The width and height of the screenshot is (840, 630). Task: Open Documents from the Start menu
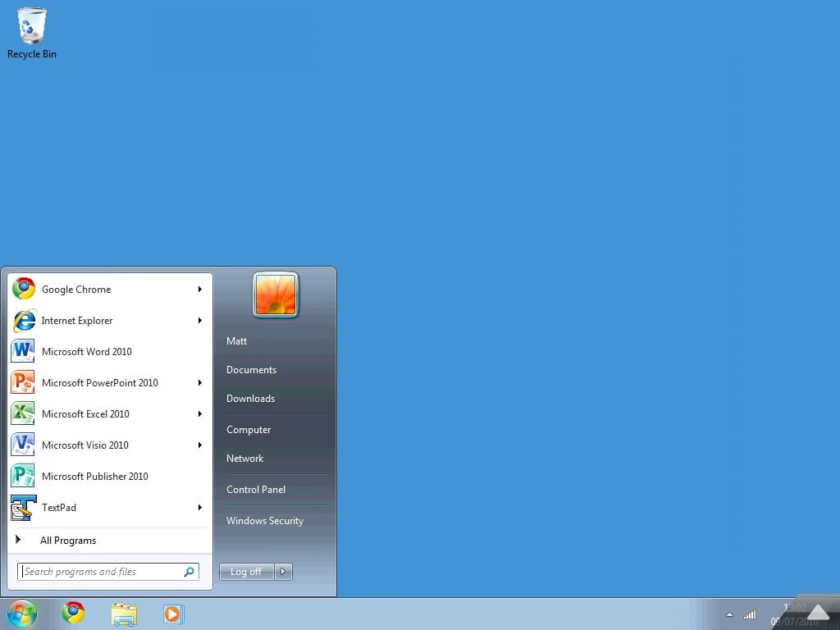[x=251, y=370]
